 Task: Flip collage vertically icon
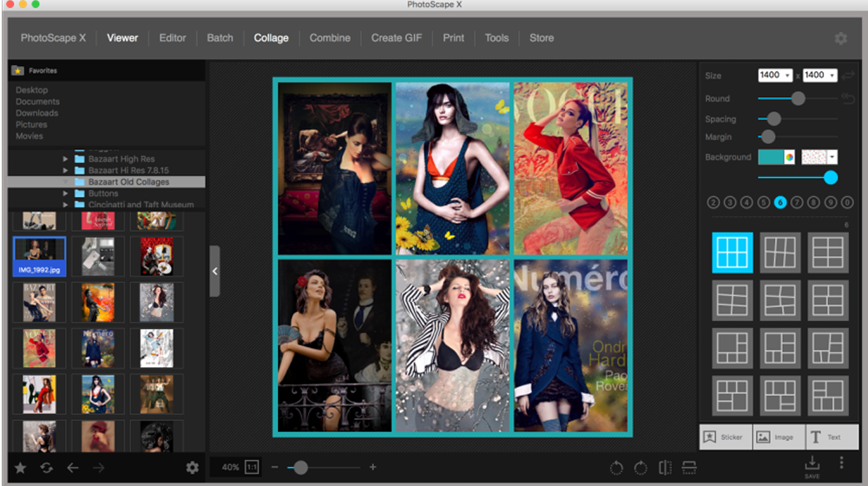689,468
